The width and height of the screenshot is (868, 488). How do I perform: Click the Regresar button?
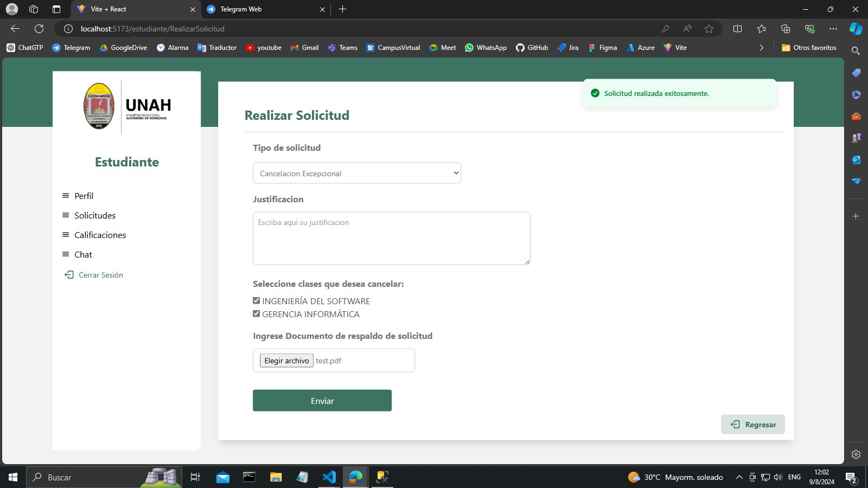(x=752, y=425)
